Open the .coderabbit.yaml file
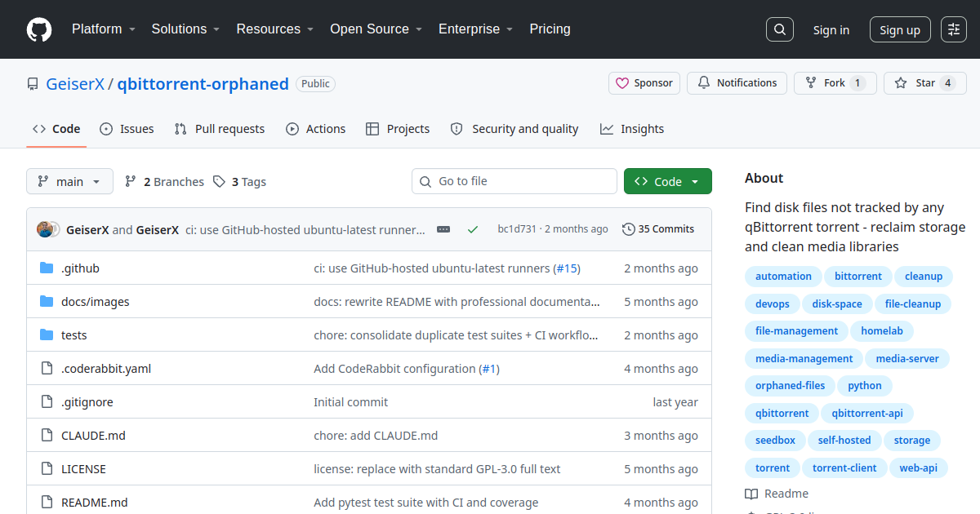Image resolution: width=980 pixels, height=514 pixels. pos(106,369)
